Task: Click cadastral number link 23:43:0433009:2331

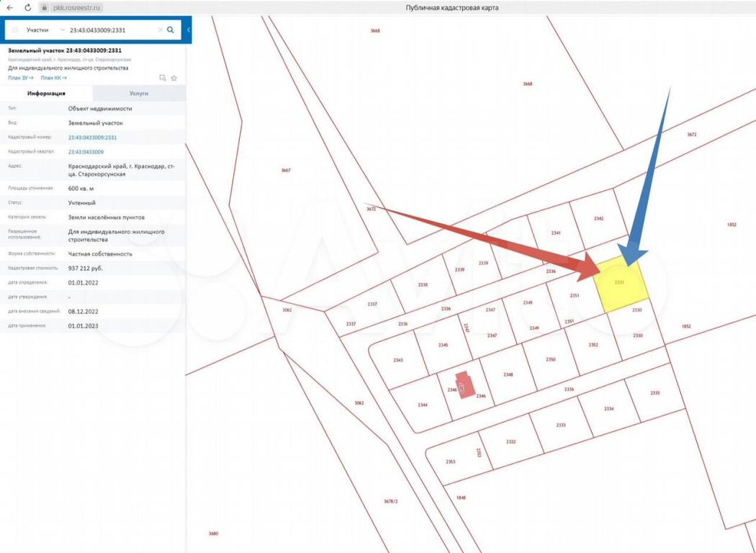Action: 92,137
